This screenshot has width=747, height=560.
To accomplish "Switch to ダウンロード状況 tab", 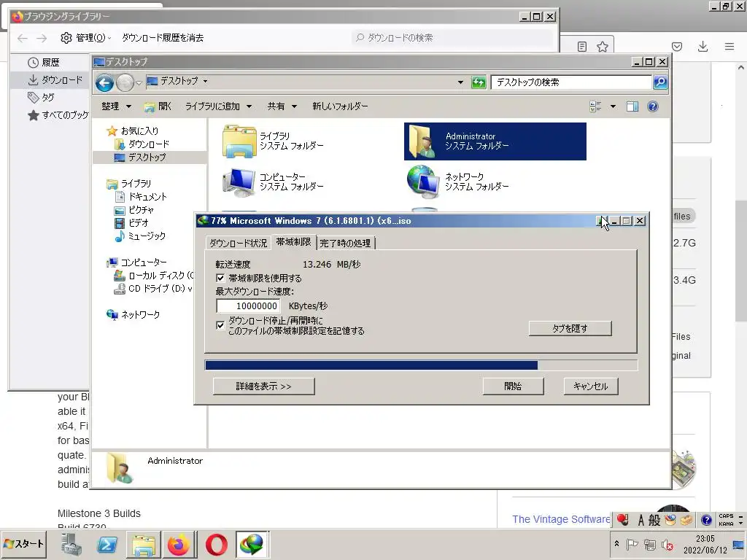I will [239, 243].
